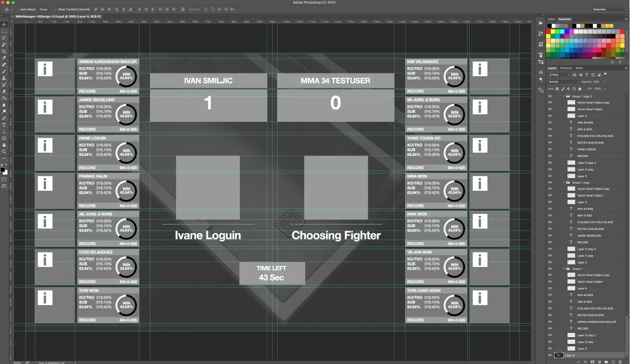Switch to the Paths tab
This screenshot has width=630, height=364.
click(x=579, y=68)
